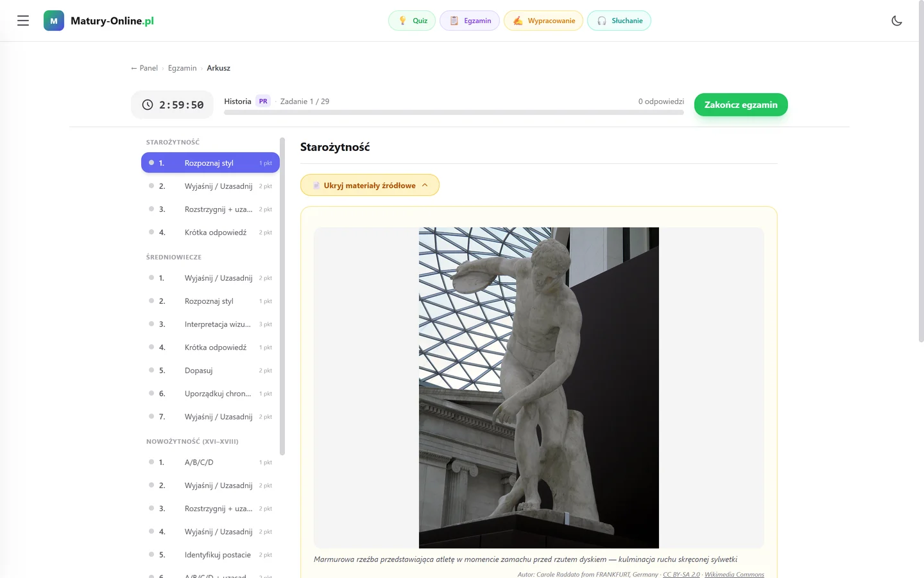
Task: Open Średniowiecze task 5 Dopasuj
Action: click(210, 371)
